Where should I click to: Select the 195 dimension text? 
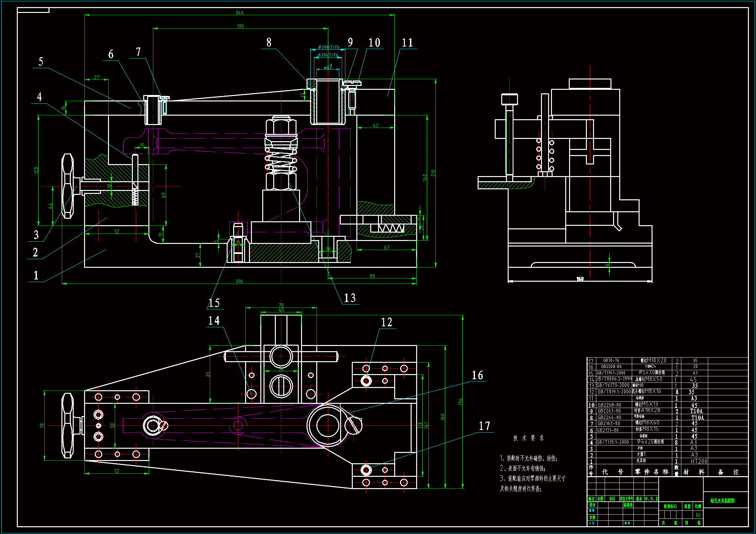coord(240,26)
